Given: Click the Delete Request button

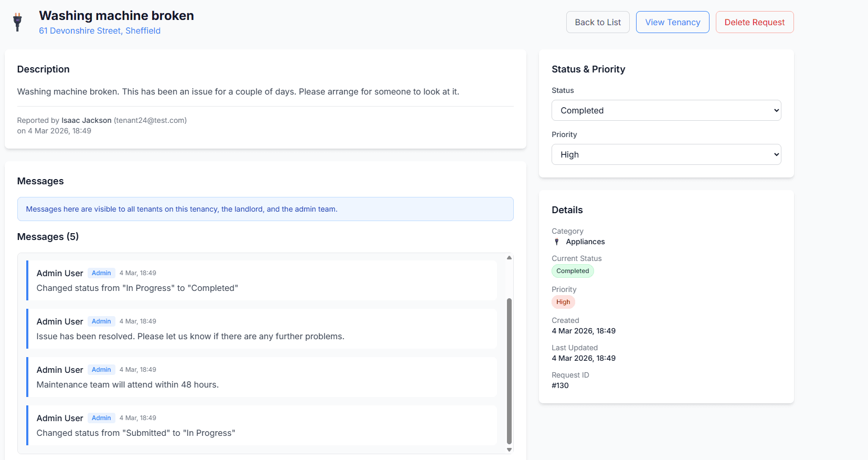Looking at the screenshot, I should click(x=755, y=22).
